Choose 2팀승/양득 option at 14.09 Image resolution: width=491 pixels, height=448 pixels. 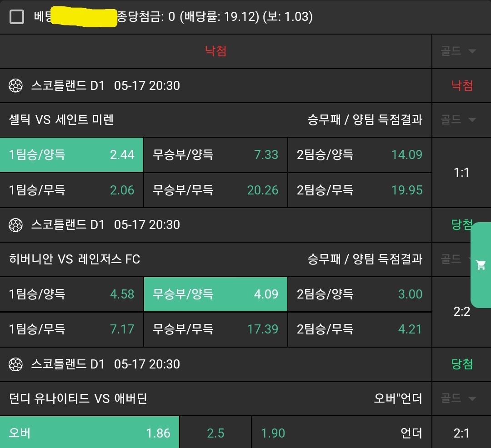tap(360, 155)
